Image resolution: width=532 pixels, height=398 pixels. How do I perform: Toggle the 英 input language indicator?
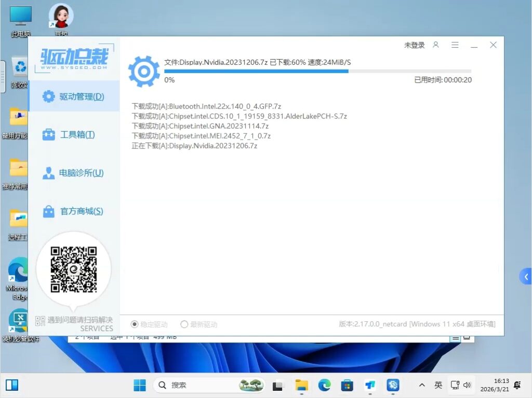438,385
